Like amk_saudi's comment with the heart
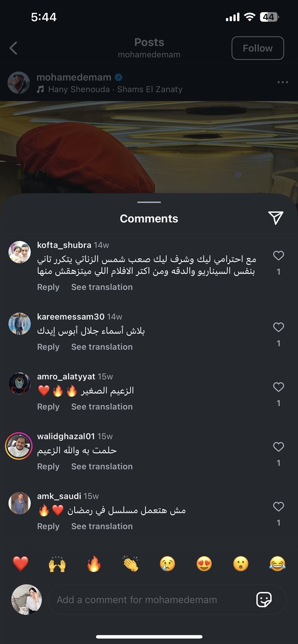Image resolution: width=298 pixels, height=644 pixels. pyautogui.click(x=278, y=506)
